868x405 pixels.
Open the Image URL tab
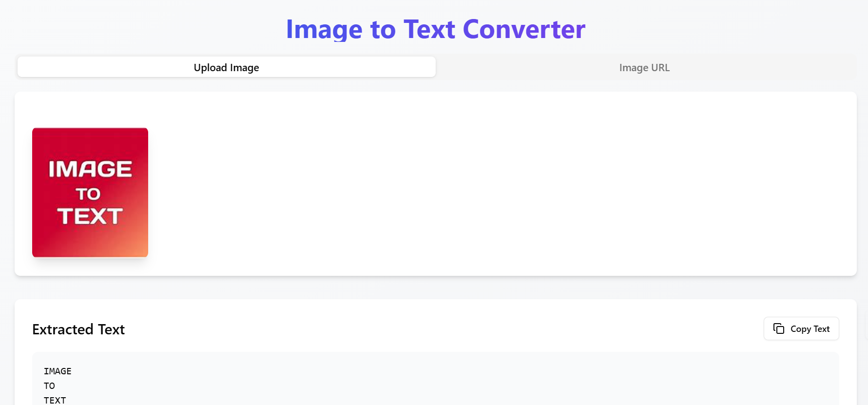(x=644, y=67)
